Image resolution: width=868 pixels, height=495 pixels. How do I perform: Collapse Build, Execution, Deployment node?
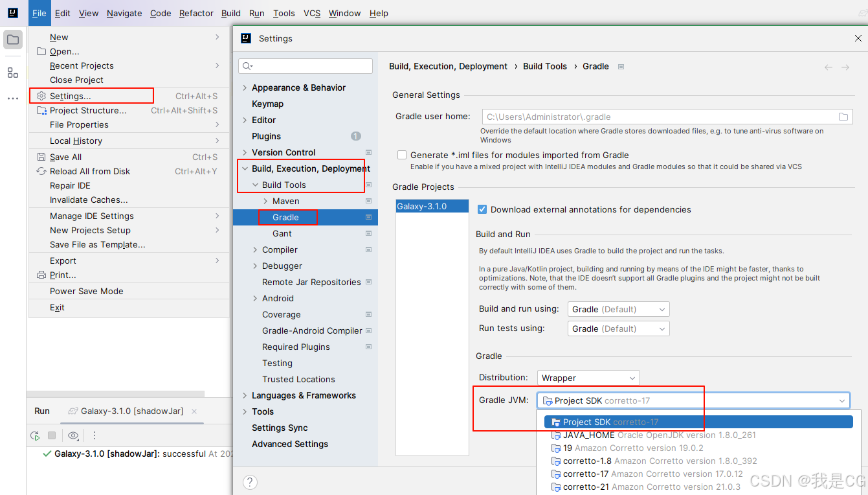point(244,168)
